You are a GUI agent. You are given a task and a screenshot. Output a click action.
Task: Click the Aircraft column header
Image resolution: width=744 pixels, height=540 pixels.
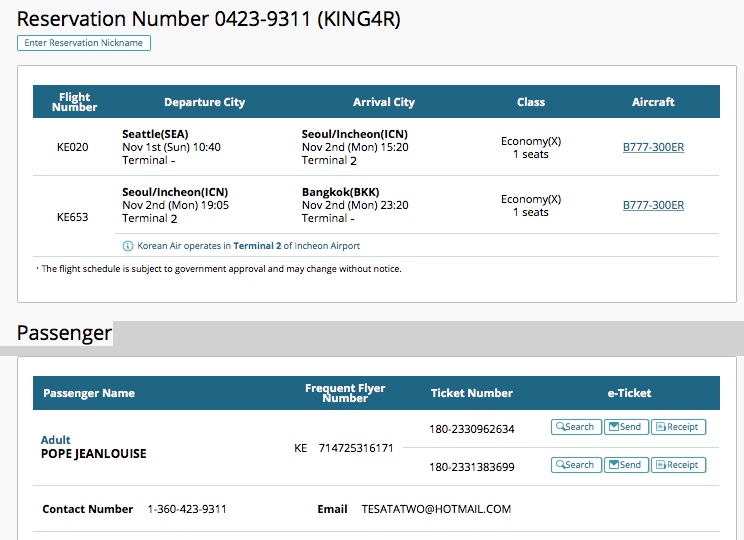point(653,102)
